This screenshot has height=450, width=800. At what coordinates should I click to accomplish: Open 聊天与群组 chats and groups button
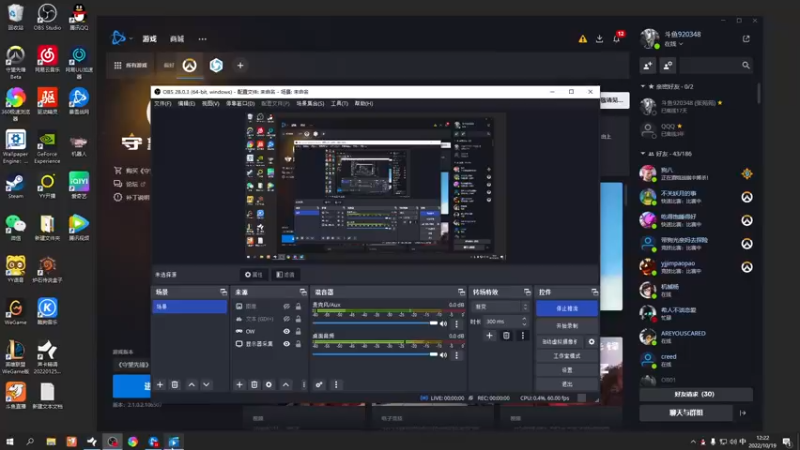(686, 413)
